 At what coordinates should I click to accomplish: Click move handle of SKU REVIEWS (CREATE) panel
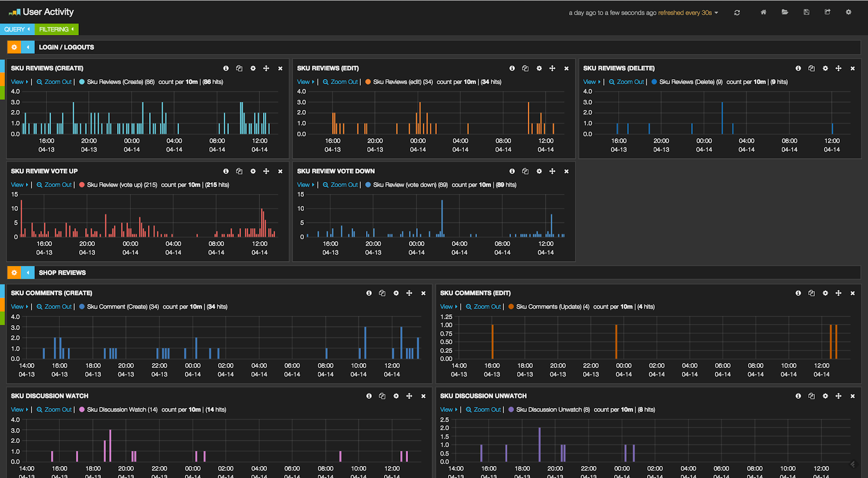coord(266,68)
